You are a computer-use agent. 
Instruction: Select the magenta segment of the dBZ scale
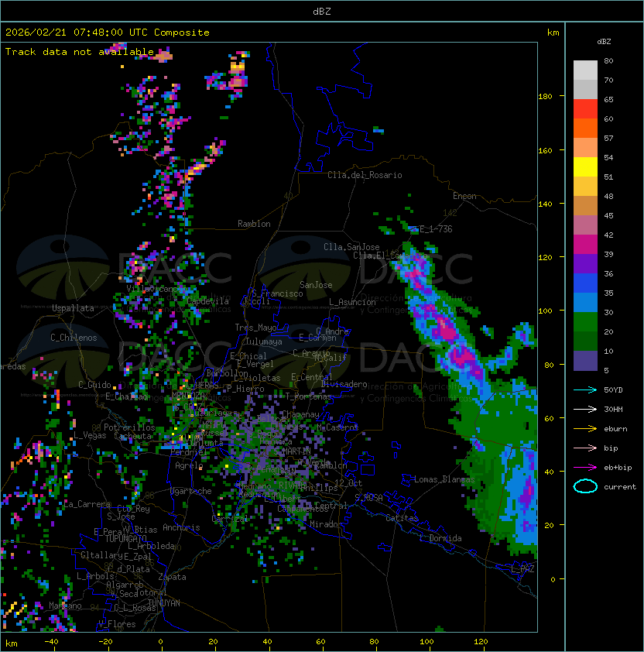click(x=585, y=245)
